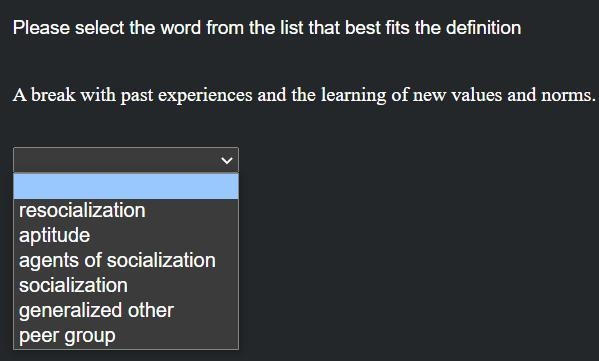
Task: Click the word "values" in the definition
Action: point(476,95)
